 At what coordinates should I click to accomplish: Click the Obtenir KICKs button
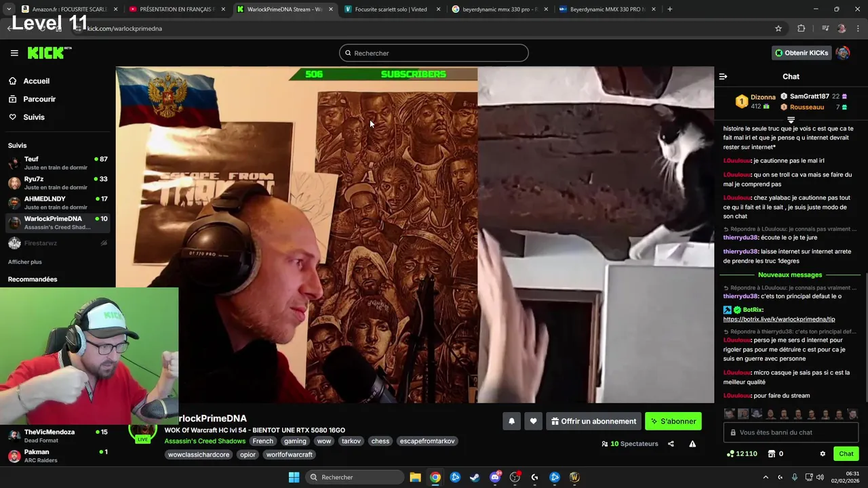[x=802, y=53]
